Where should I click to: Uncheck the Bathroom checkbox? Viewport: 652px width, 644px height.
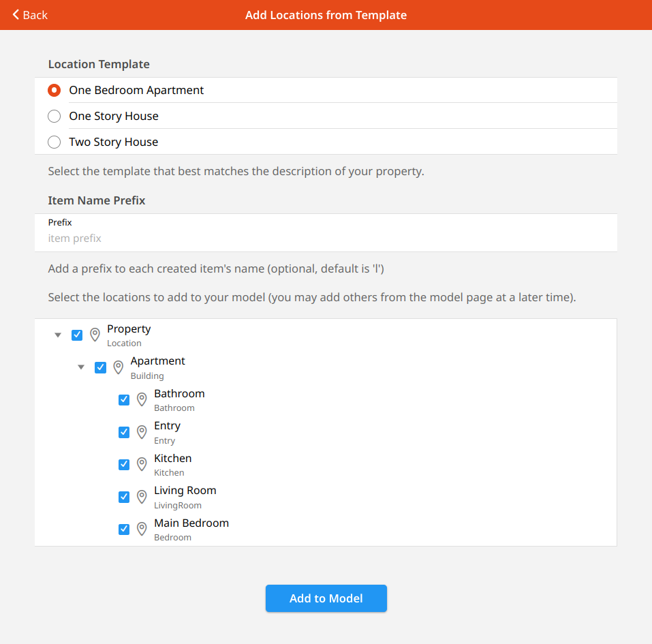pyautogui.click(x=124, y=400)
